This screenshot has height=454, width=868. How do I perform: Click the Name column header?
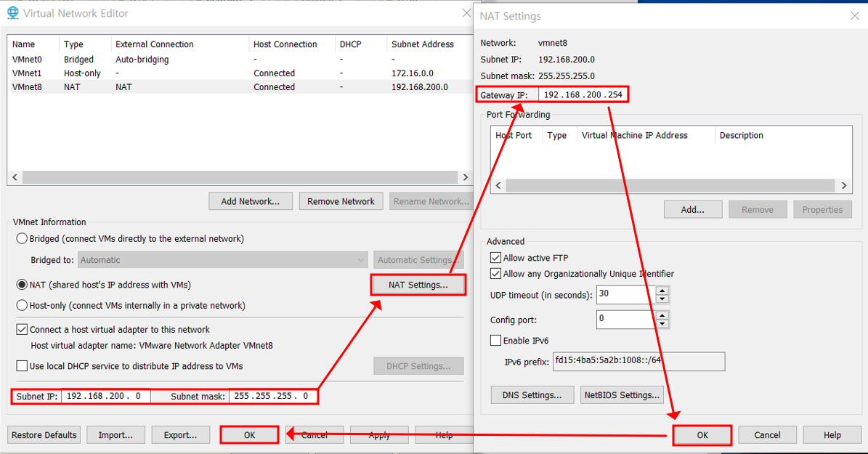tap(24, 44)
